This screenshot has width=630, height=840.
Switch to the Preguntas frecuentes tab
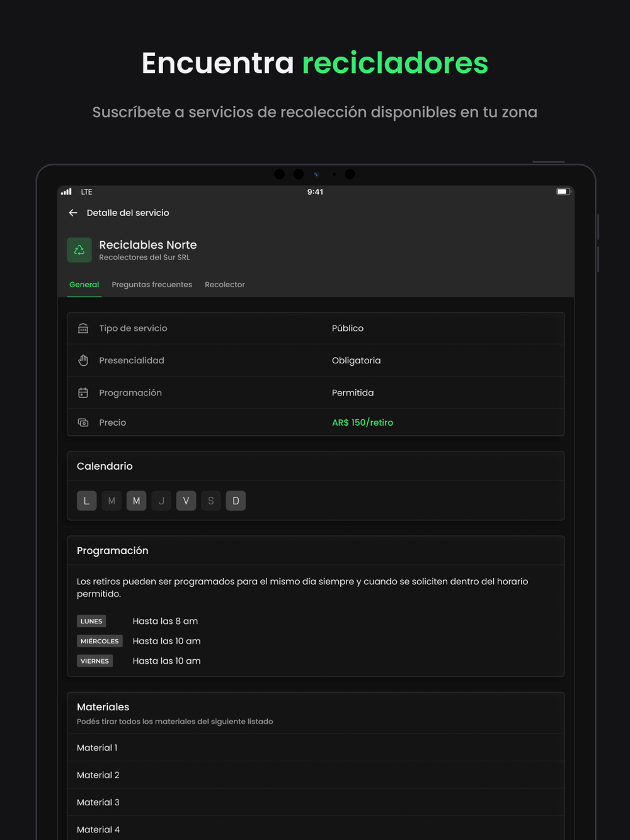click(x=152, y=285)
